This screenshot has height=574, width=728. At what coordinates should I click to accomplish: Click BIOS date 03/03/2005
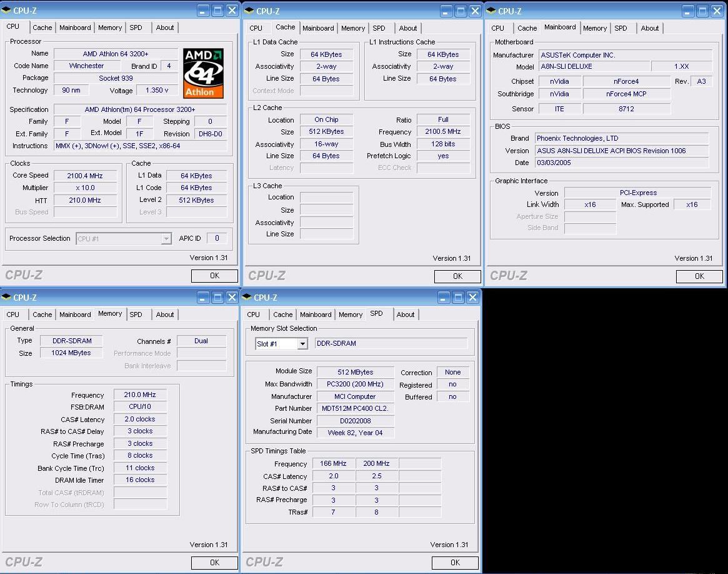pyautogui.click(x=622, y=163)
